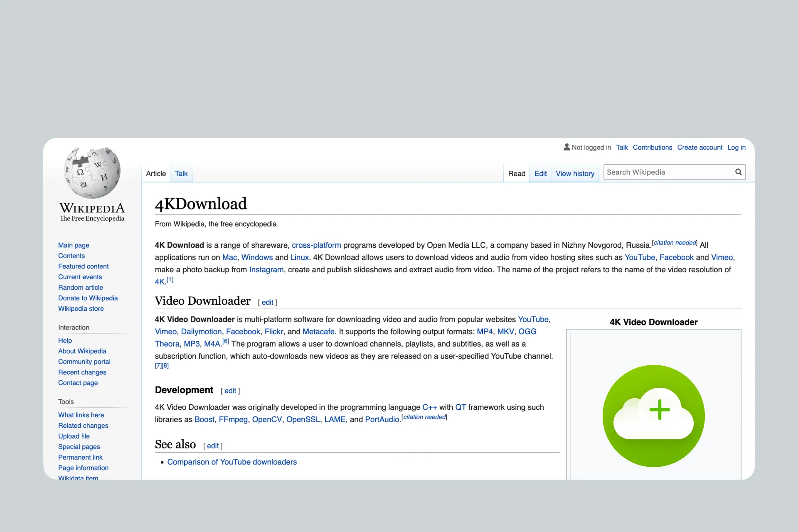This screenshot has width=798, height=532.
Task: Open the cross-platform link
Action: [316, 245]
